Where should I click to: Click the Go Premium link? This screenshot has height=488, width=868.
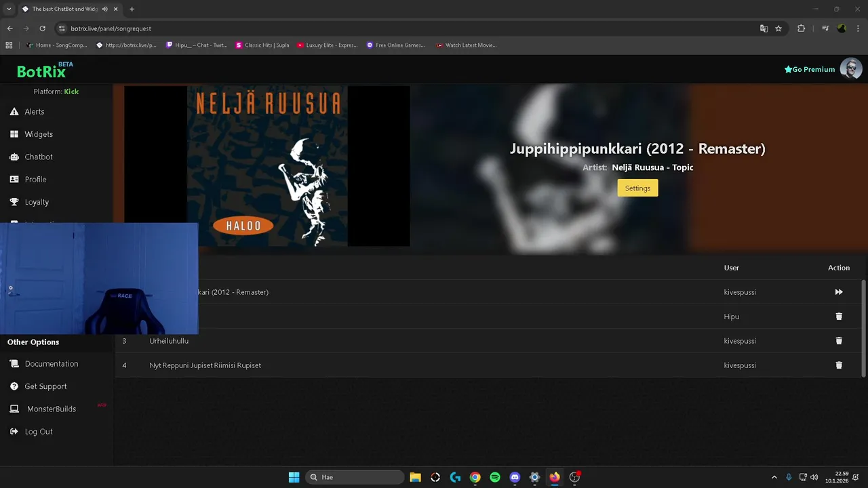point(810,69)
